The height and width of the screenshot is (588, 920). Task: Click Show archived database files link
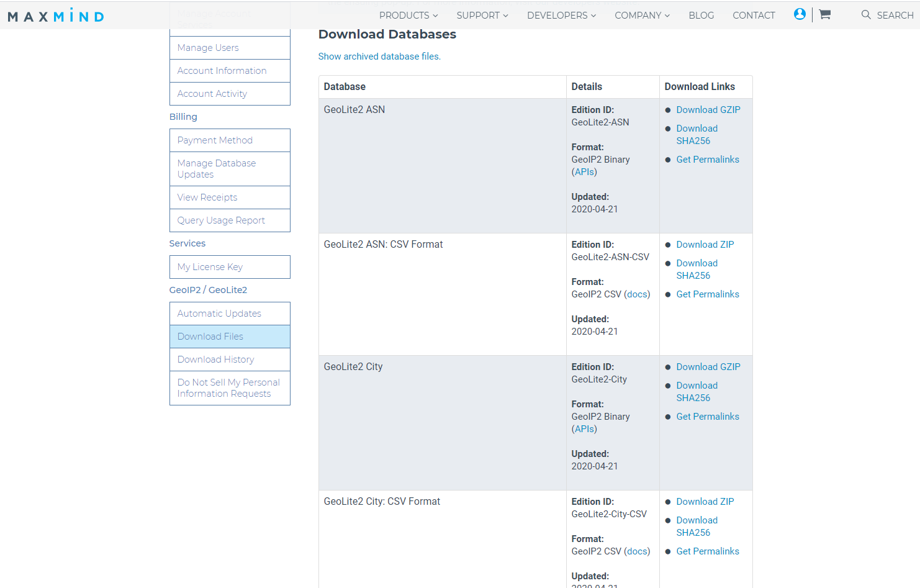point(379,57)
